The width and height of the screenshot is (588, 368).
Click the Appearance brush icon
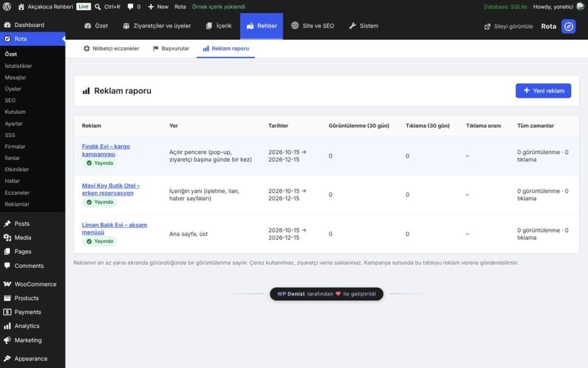click(7, 358)
